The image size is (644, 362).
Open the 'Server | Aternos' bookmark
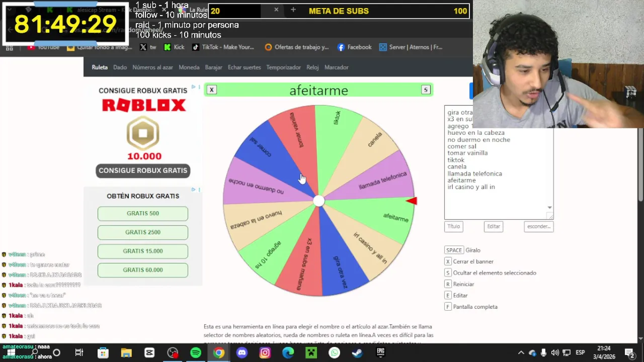coord(411,47)
